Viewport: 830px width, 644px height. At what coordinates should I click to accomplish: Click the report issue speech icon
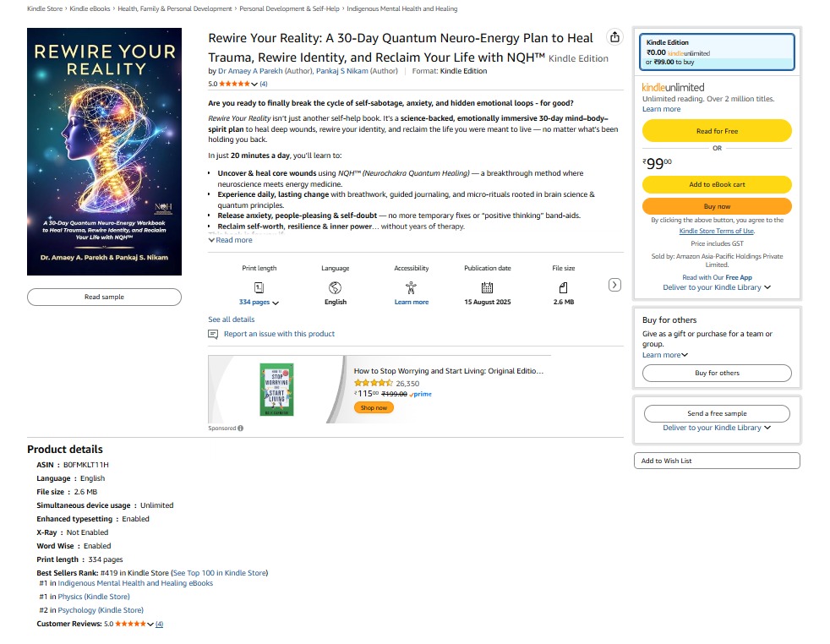tap(213, 334)
